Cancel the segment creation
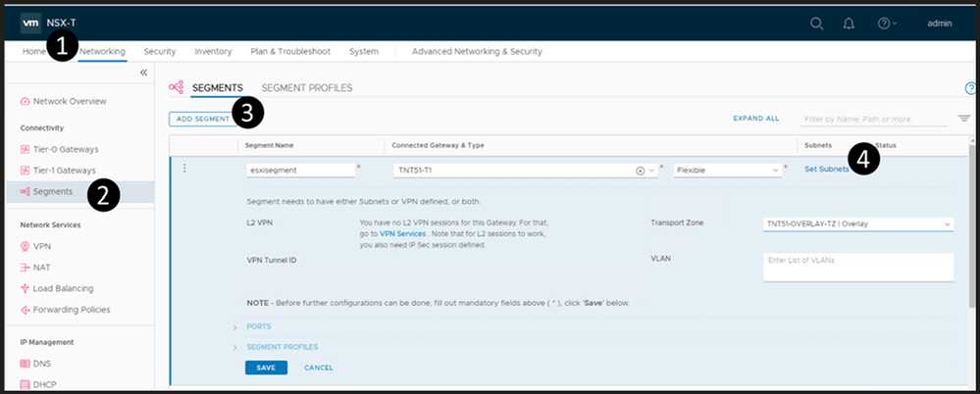Screen dimensions: 980x394 click(x=319, y=368)
